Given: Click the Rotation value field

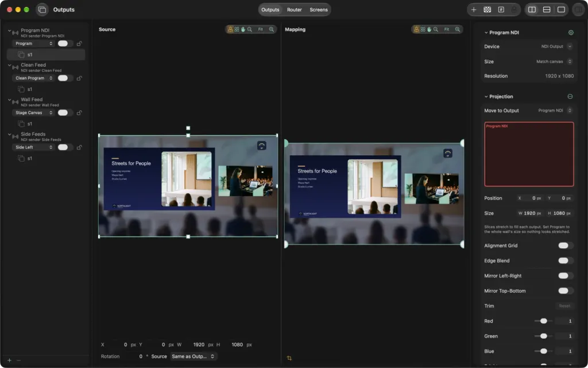Looking at the screenshot, I should pyautogui.click(x=133, y=356).
